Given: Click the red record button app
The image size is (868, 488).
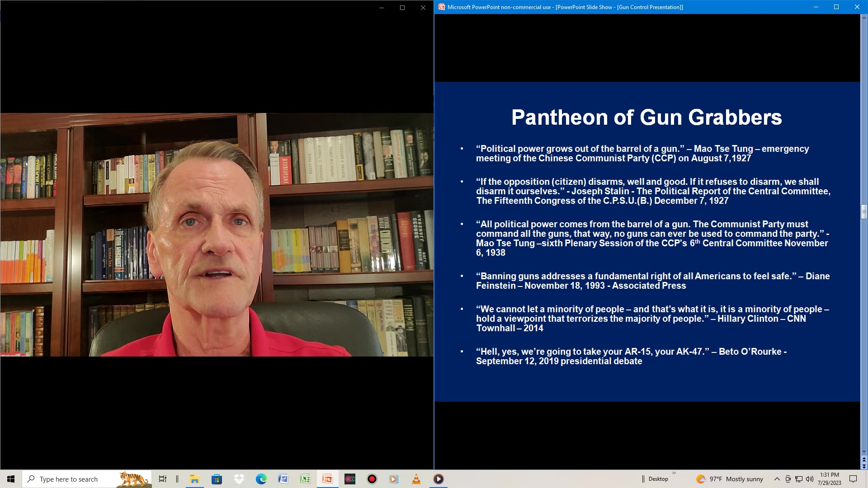Looking at the screenshot, I should pos(372,479).
